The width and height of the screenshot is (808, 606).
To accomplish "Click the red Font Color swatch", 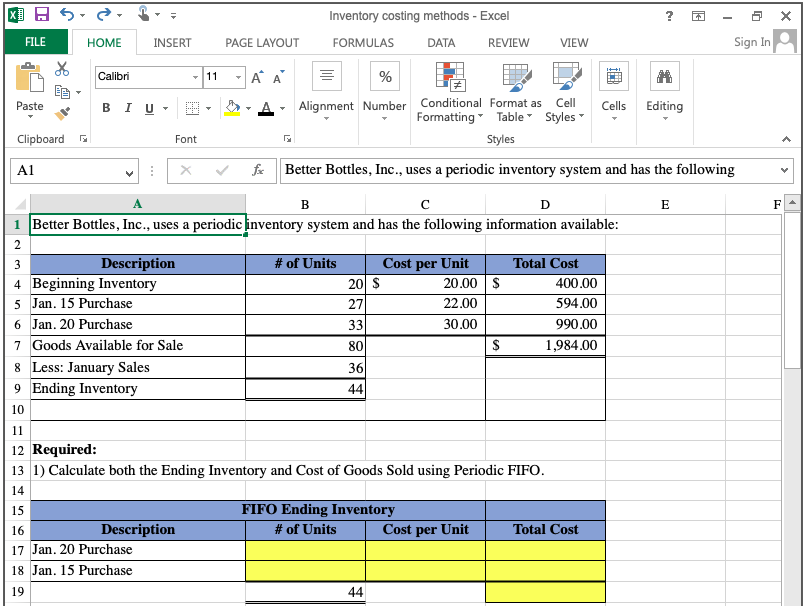I will pyautogui.click(x=264, y=113).
